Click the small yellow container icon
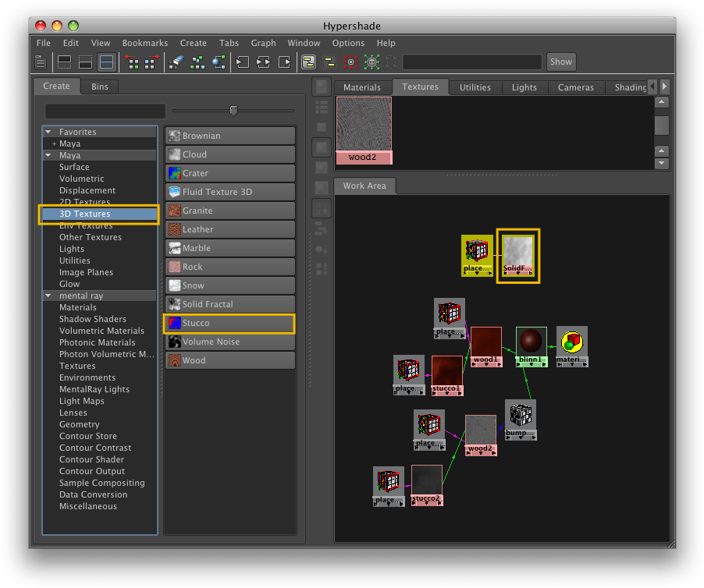 pos(330,62)
